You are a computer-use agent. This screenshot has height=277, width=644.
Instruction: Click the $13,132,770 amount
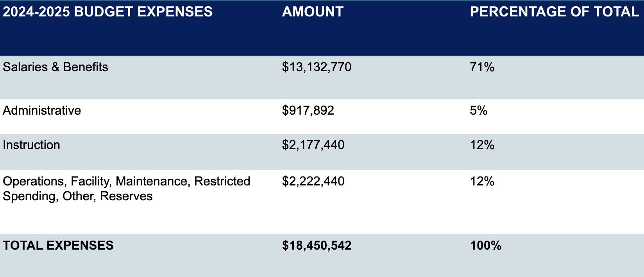[x=317, y=67]
